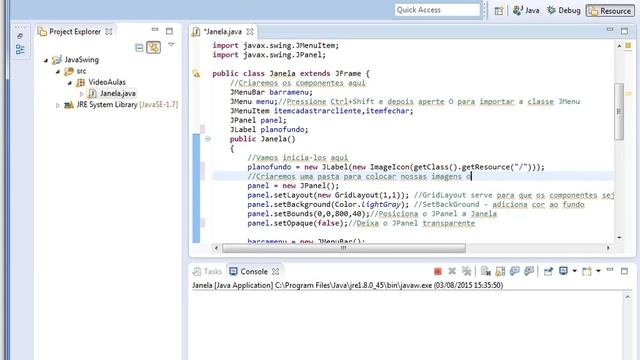
Task: Click Console scroll-up arrow
Action: pyautogui.click(x=628, y=297)
